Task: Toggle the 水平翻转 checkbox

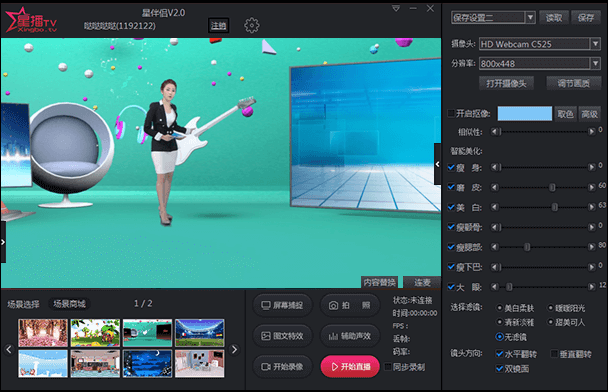Action: click(500, 354)
